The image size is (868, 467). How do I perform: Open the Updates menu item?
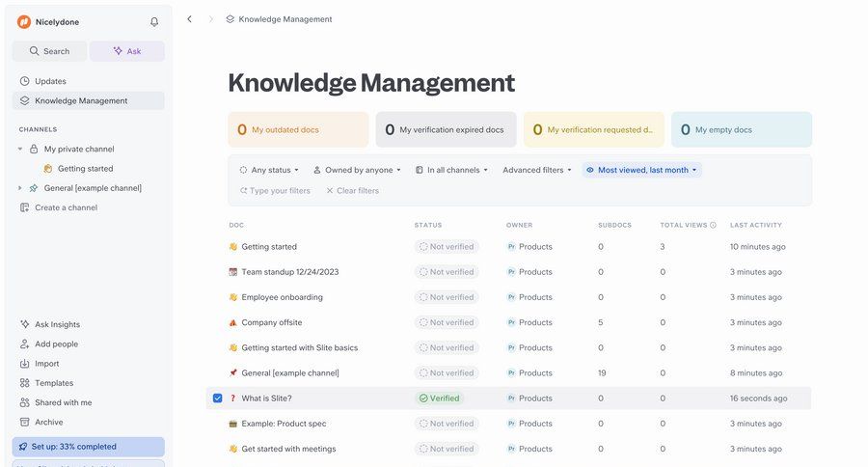click(50, 81)
